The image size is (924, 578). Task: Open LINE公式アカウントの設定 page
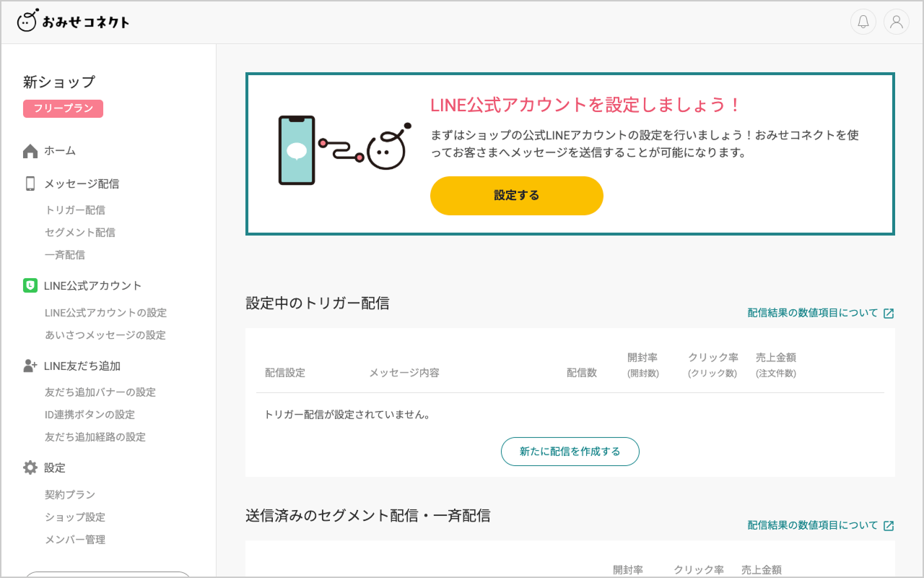(x=106, y=313)
